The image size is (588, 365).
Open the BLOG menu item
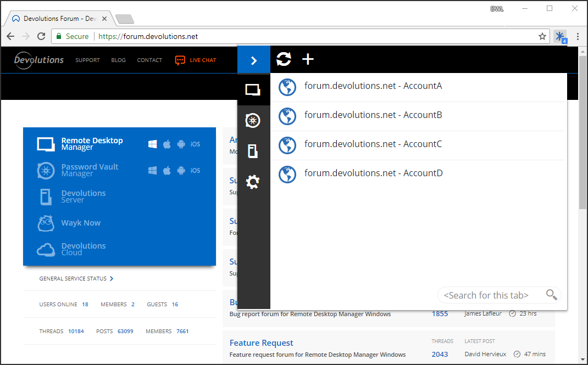coord(118,60)
